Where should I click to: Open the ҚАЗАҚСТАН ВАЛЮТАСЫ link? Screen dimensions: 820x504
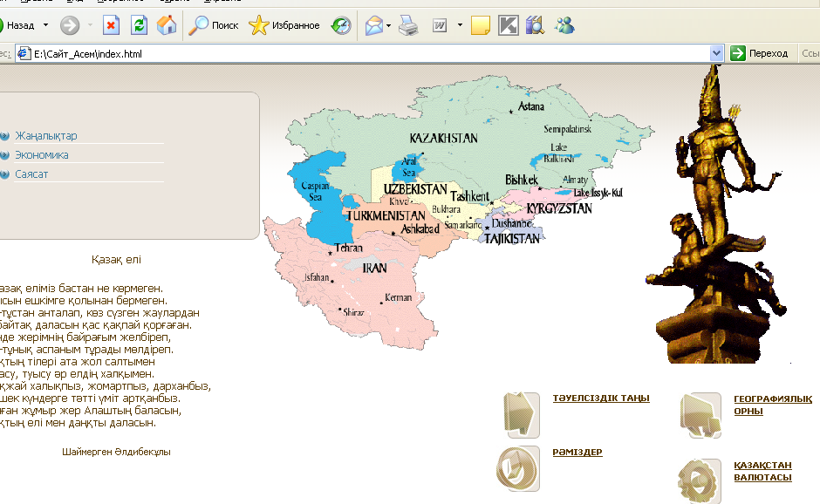(762, 471)
